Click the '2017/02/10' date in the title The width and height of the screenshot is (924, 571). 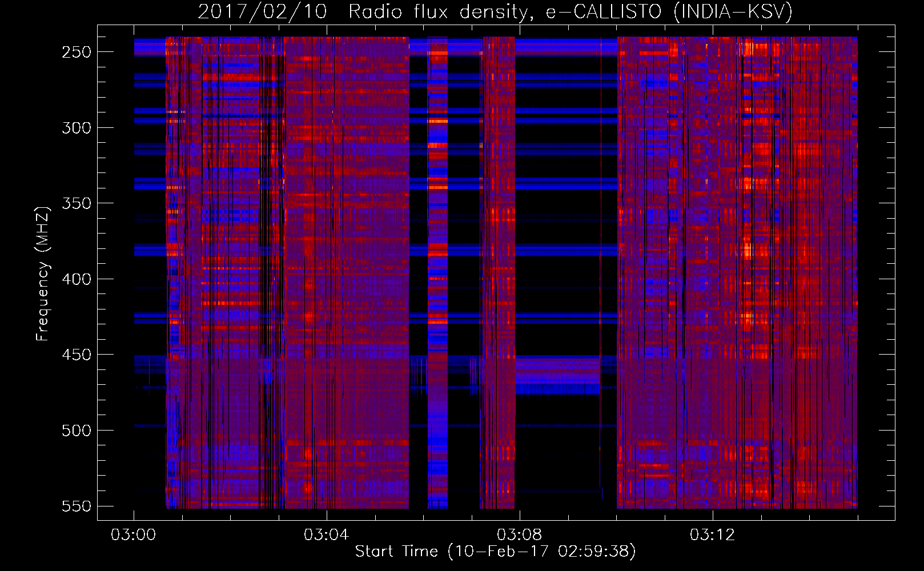click(263, 12)
